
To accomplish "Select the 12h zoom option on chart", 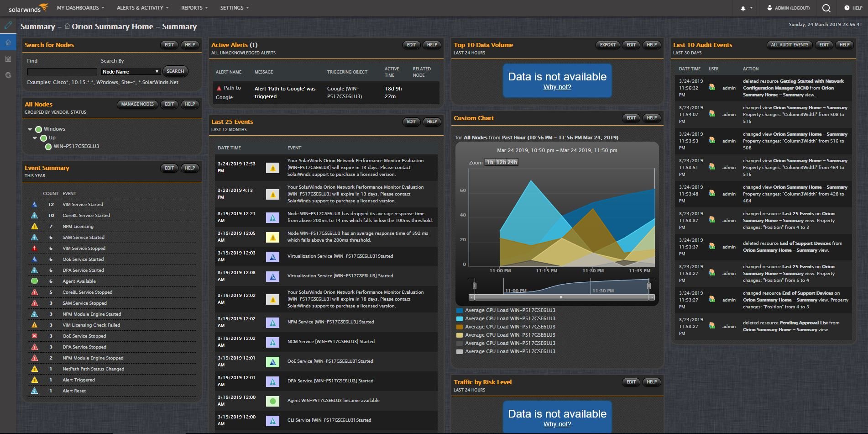I will pyautogui.click(x=501, y=162).
